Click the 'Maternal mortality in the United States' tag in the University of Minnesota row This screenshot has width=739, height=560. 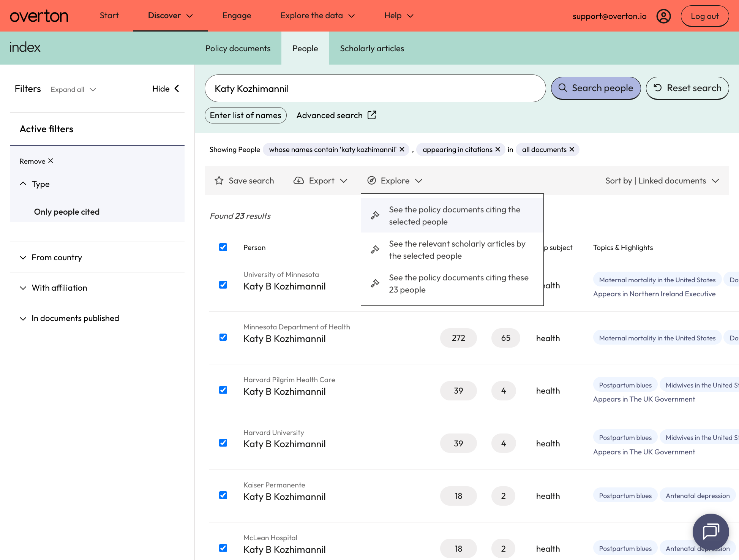(657, 280)
